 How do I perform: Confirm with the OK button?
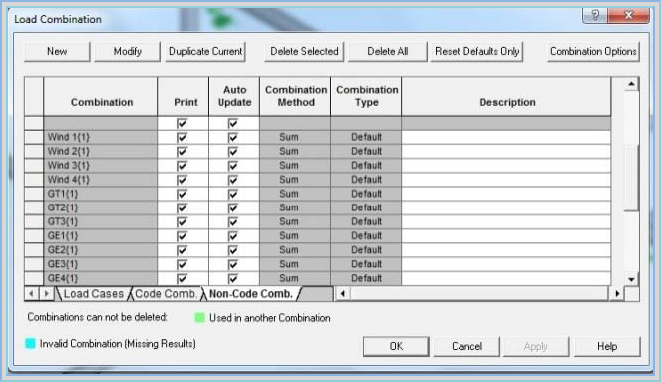tap(396, 346)
